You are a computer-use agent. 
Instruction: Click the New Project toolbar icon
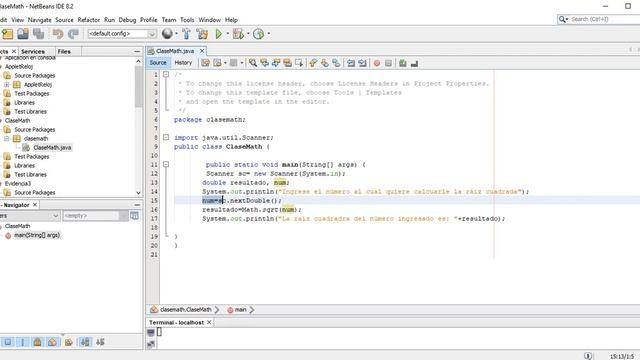7,34
